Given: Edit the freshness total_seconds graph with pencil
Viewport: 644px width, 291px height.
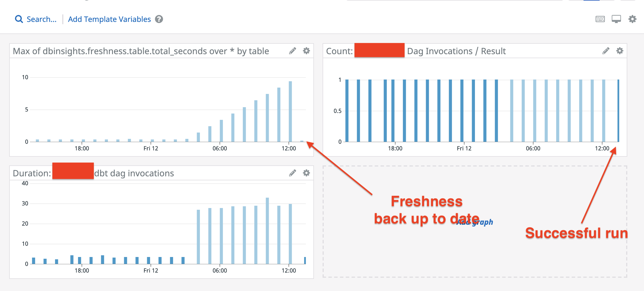Looking at the screenshot, I should pos(293,51).
